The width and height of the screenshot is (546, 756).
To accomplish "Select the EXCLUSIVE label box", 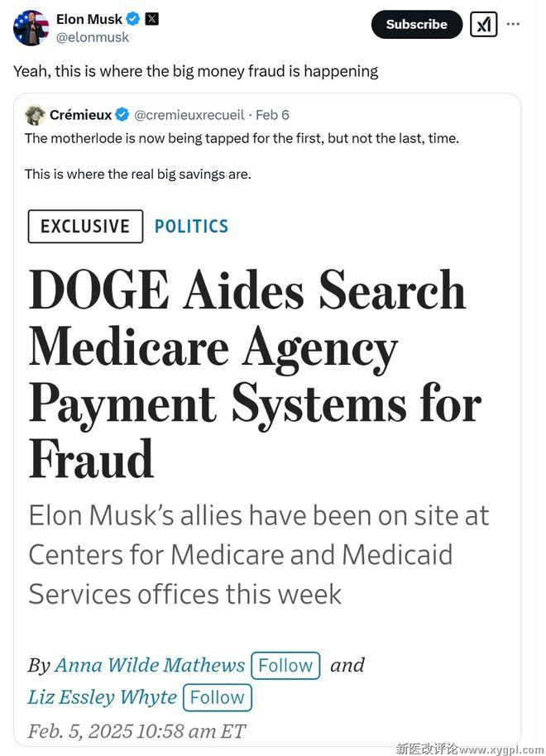I will pos(85,226).
